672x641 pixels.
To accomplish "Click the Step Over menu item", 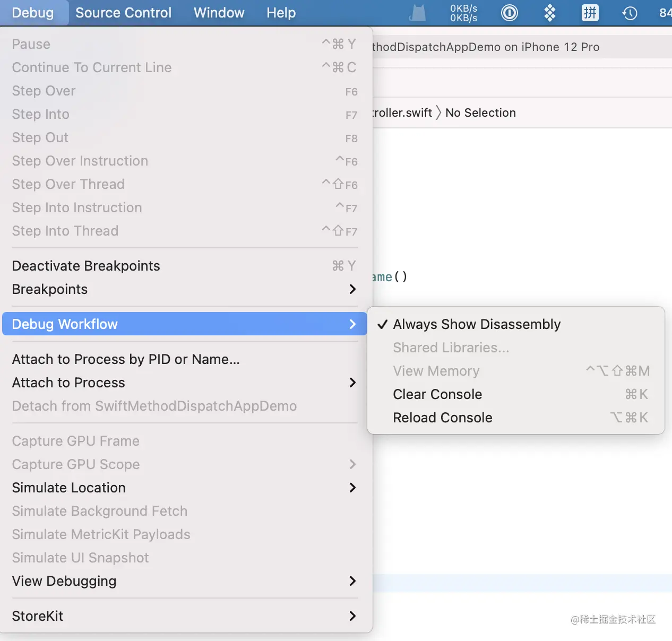I will coord(185,91).
